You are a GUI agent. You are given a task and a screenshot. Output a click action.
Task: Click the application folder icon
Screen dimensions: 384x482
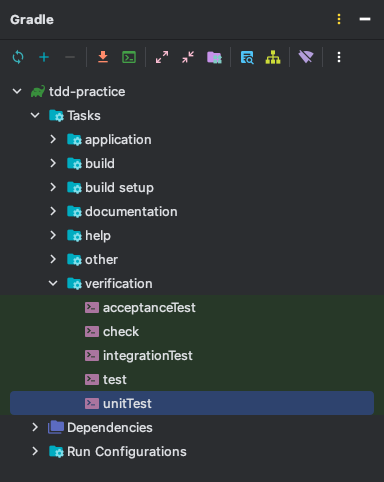click(x=74, y=140)
